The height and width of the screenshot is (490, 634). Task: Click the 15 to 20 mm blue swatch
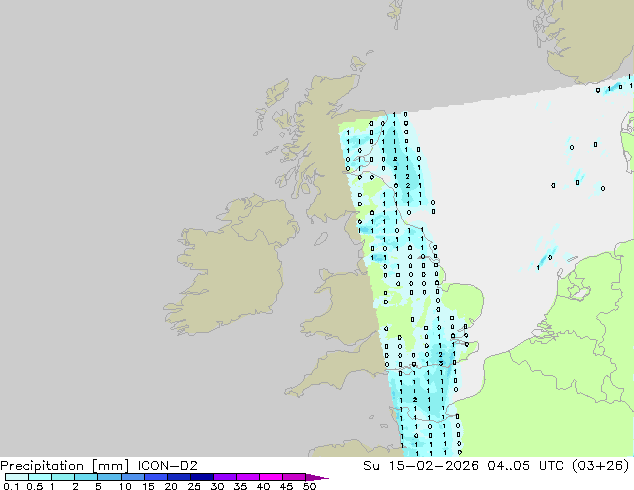(x=155, y=477)
